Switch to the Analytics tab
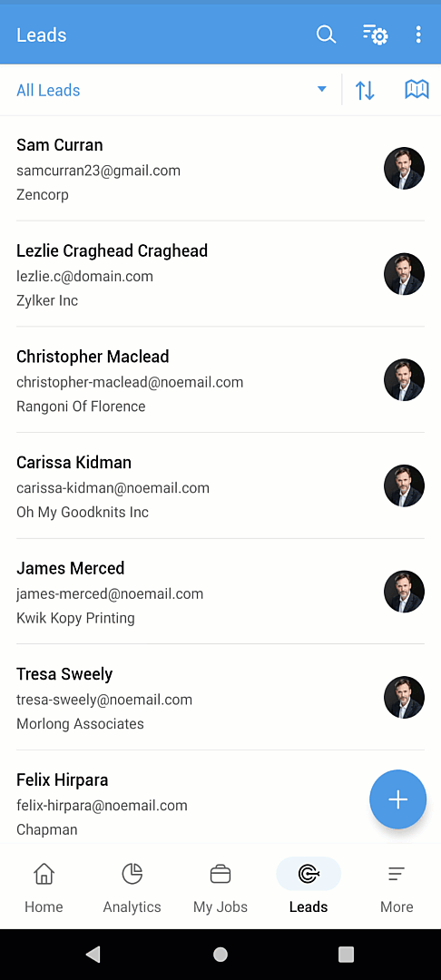This screenshot has height=980, width=441. tap(132, 887)
